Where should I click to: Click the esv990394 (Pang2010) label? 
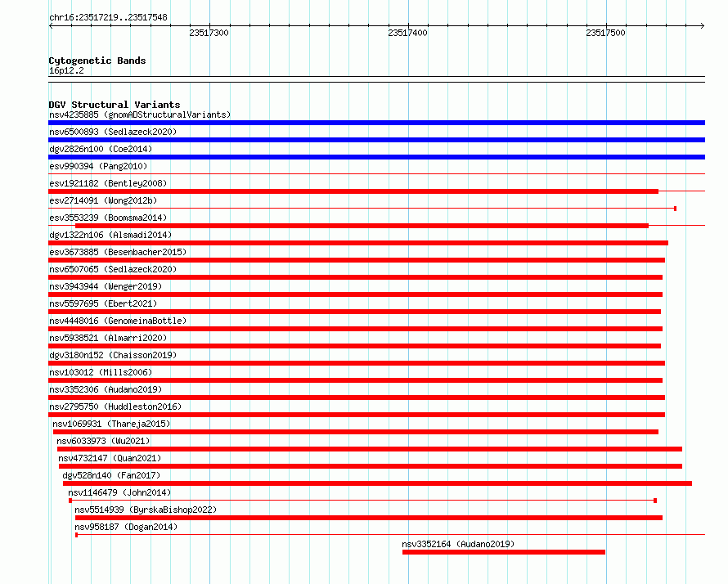[x=98, y=166]
